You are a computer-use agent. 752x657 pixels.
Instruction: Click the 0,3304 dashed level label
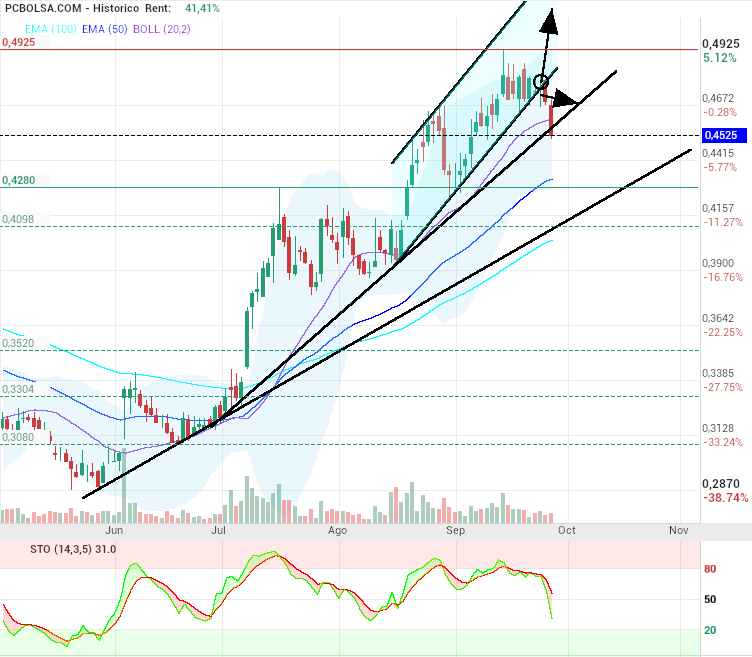coord(18,389)
